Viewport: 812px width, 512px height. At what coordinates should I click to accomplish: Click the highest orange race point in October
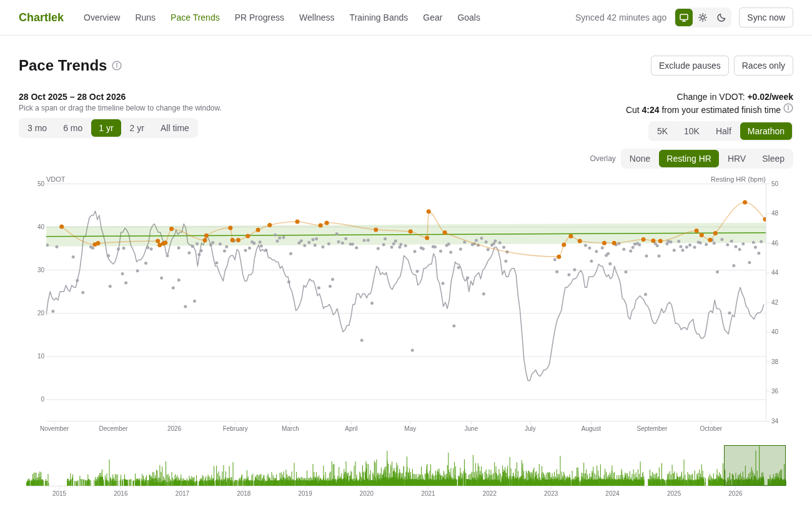(x=745, y=202)
